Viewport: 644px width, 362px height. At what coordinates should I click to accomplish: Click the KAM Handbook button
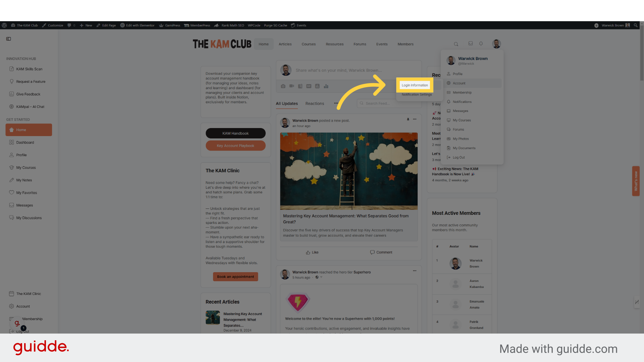click(x=235, y=133)
